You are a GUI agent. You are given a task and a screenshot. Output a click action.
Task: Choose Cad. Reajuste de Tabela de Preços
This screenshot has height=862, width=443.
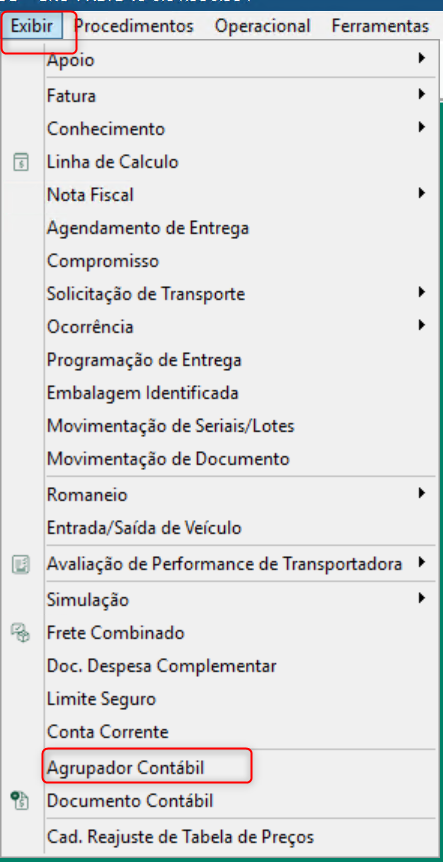click(x=181, y=837)
